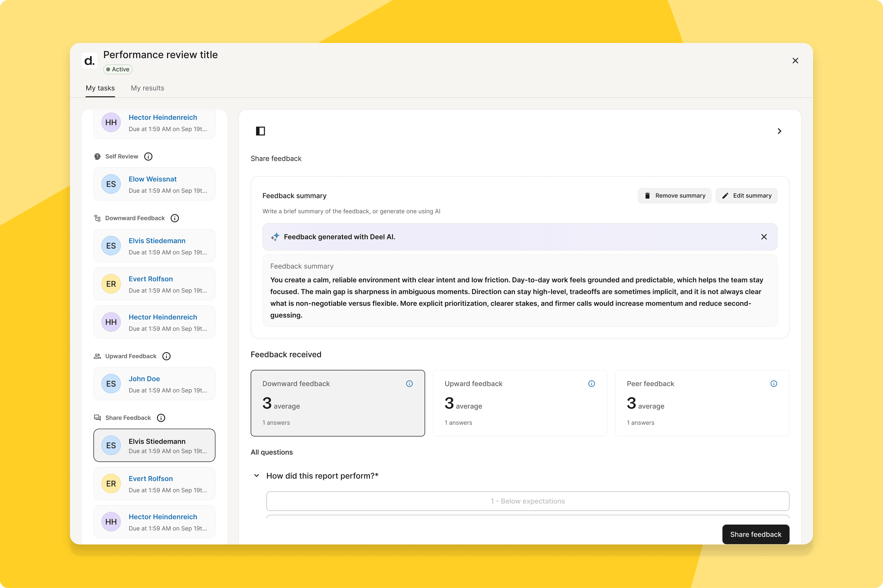Click the Active status badge
The image size is (883, 588).
click(118, 69)
